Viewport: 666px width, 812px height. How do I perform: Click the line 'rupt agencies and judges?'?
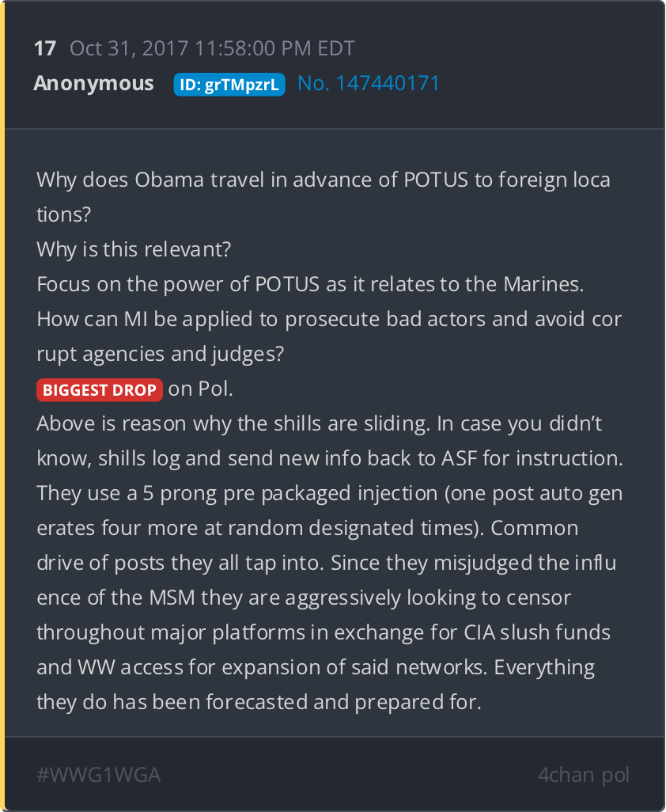(161, 355)
